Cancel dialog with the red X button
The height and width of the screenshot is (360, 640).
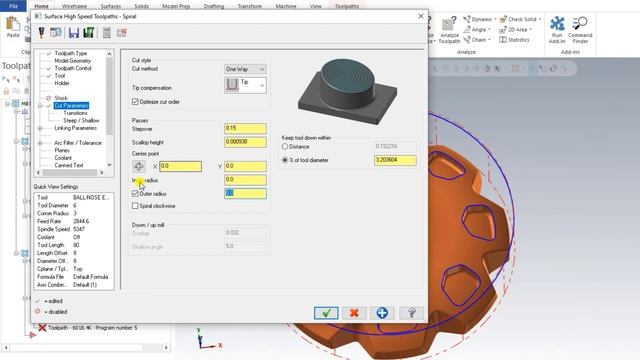click(x=354, y=313)
